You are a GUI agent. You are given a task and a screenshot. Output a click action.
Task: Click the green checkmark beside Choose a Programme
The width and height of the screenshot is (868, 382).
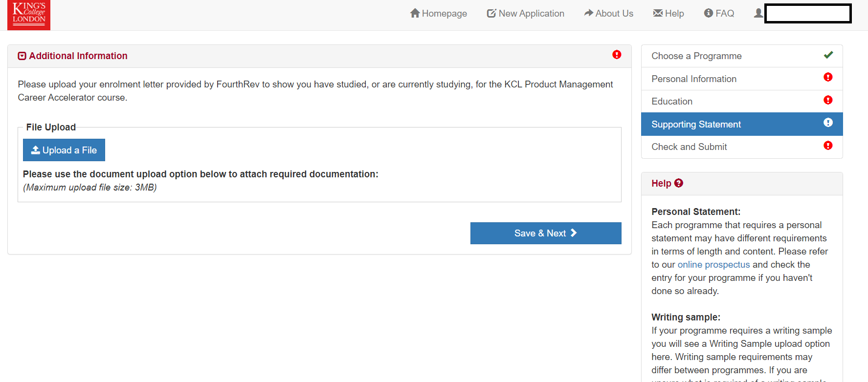pos(828,55)
